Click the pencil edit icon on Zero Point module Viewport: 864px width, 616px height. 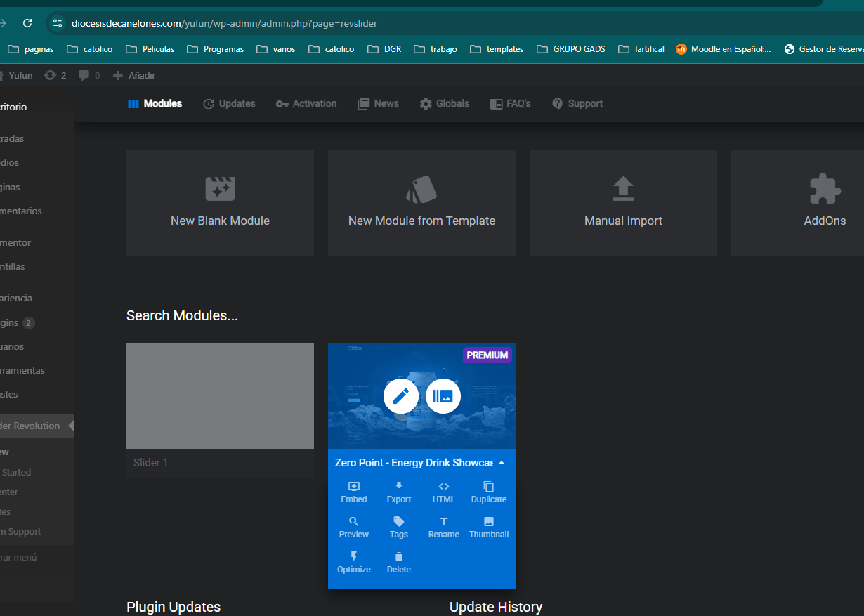[x=400, y=396]
